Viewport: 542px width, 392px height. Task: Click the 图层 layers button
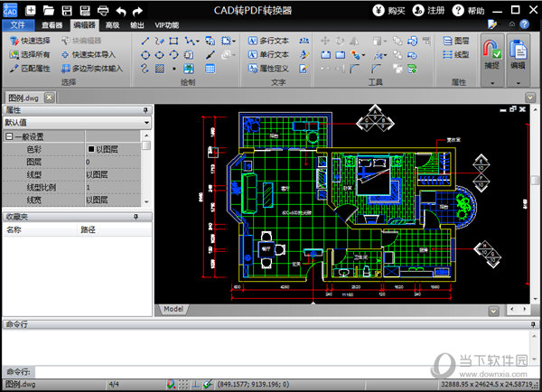click(x=456, y=41)
